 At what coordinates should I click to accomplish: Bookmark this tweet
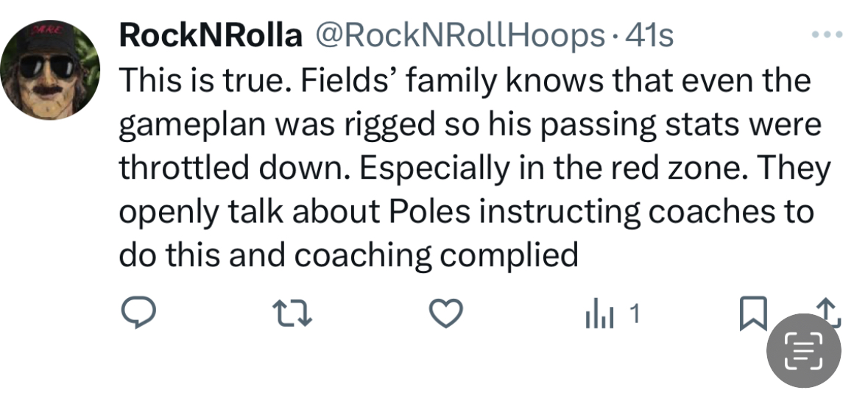pos(752,313)
